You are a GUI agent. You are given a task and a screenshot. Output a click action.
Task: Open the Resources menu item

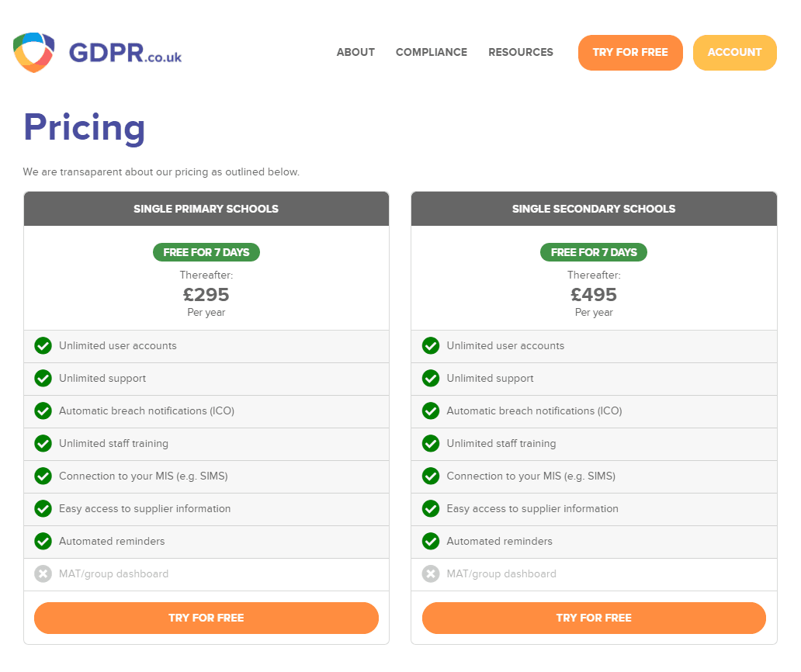click(521, 52)
